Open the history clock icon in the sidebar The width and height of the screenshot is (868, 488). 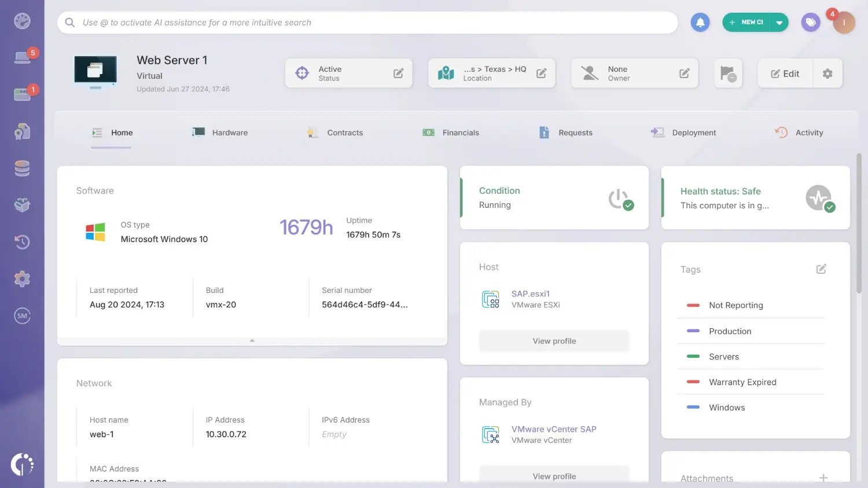(22, 241)
